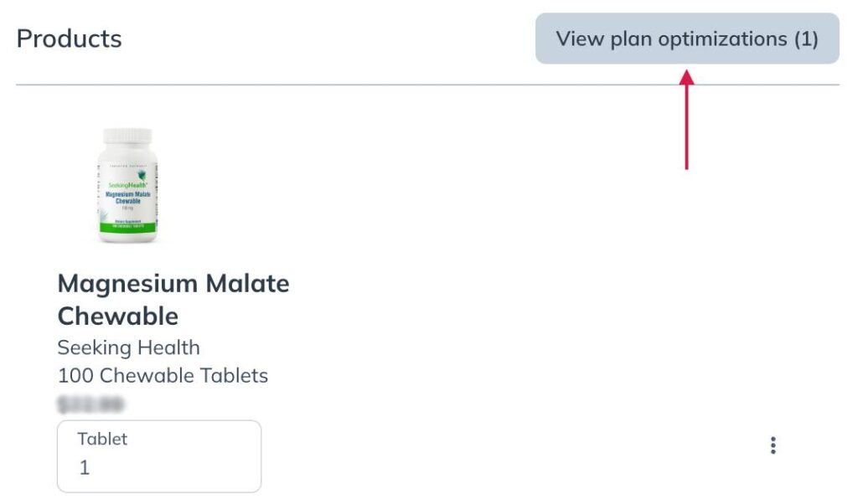
Task: Open the three-dot product options menu
Action: (x=773, y=445)
